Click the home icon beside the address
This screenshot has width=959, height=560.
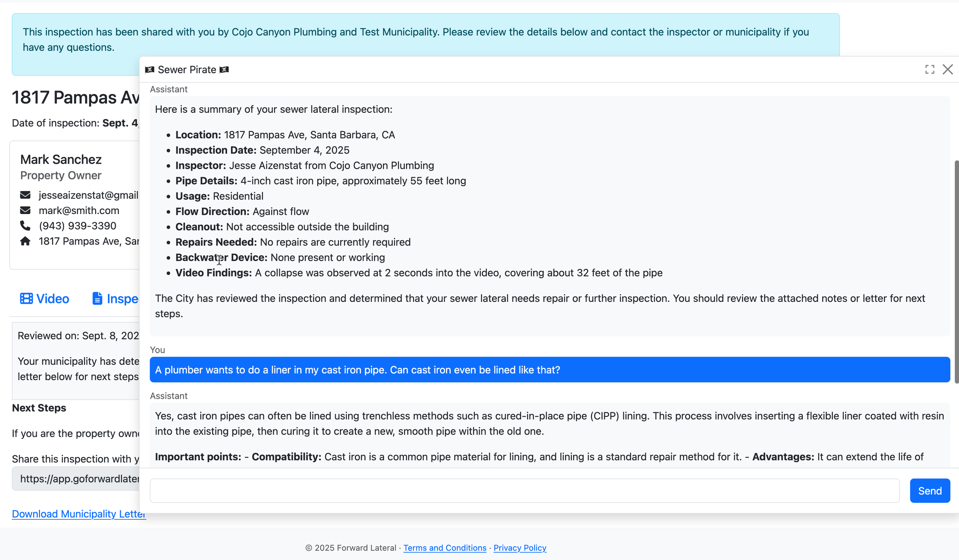[x=25, y=241]
